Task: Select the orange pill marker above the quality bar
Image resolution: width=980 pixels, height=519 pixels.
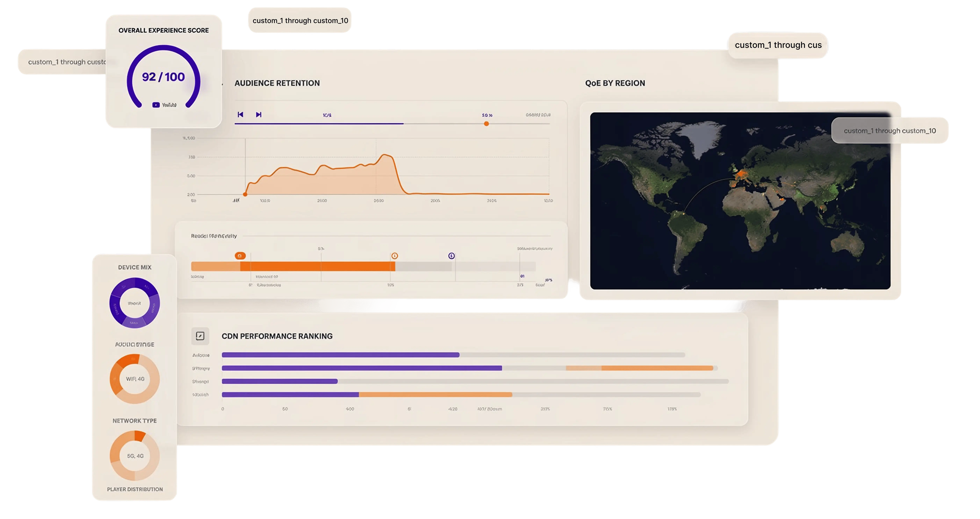Action: 240,256
